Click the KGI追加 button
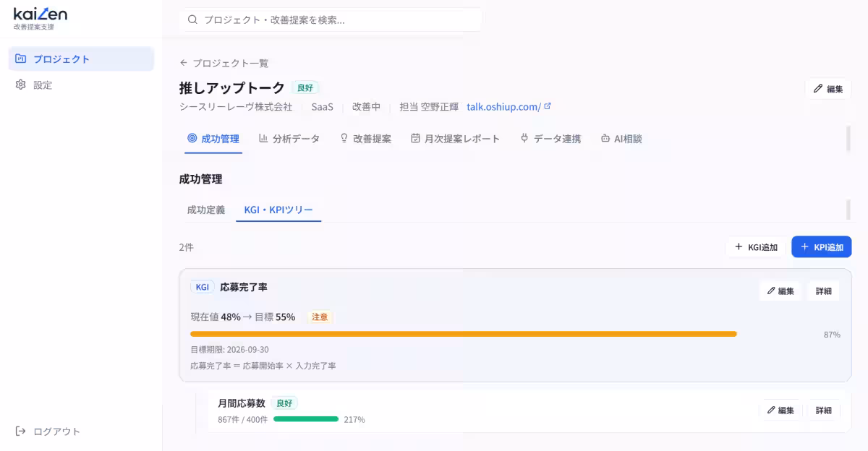868x451 pixels. pyautogui.click(x=756, y=247)
